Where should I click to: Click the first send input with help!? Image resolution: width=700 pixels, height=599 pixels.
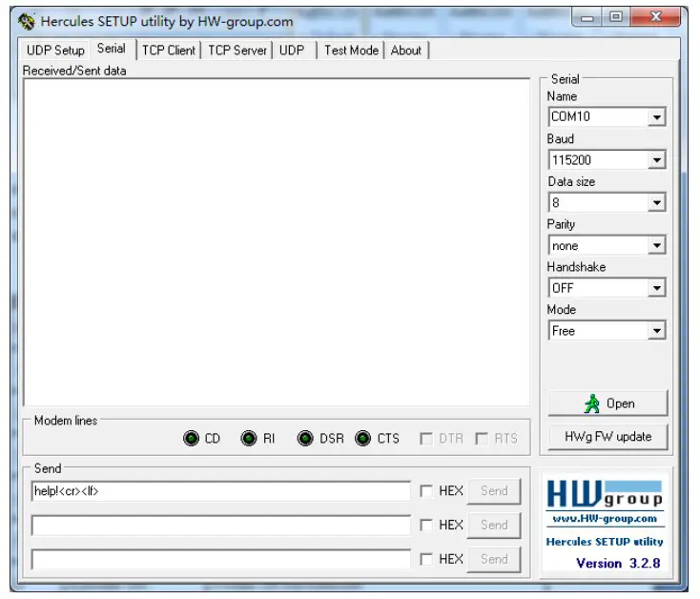coord(221,491)
